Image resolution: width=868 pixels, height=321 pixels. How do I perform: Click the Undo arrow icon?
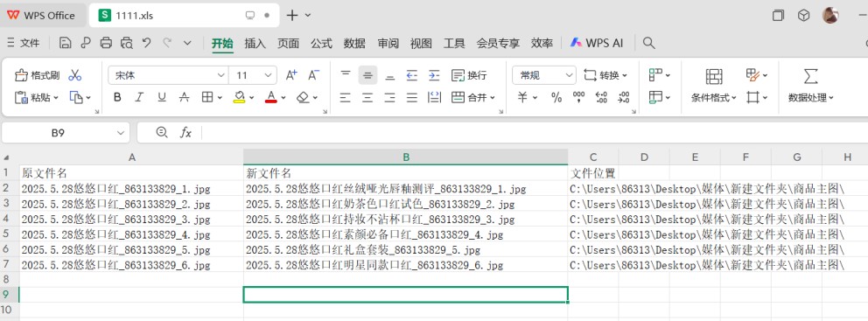[x=147, y=43]
